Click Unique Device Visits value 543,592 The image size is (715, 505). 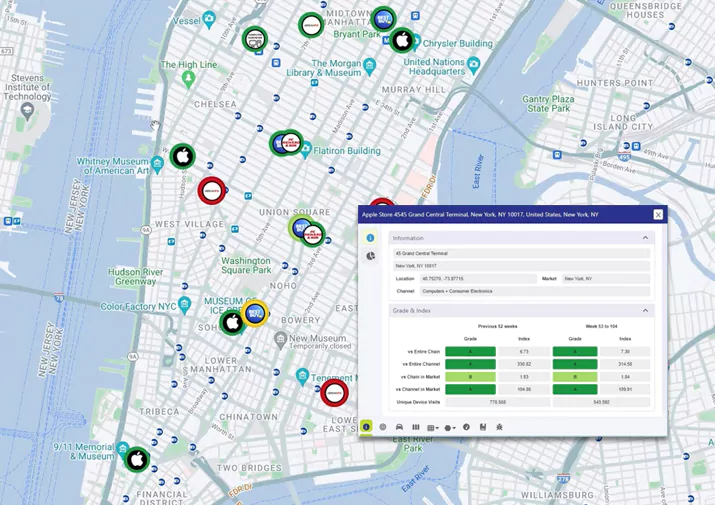(601, 402)
